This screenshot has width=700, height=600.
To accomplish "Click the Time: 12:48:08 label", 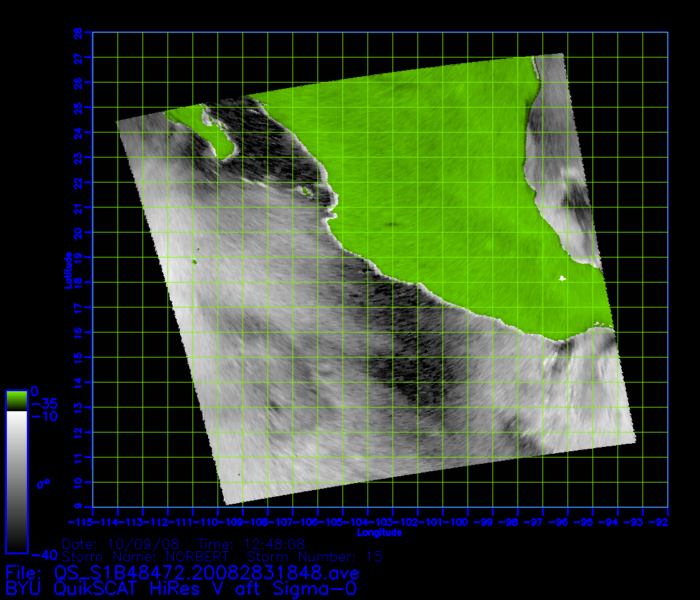I will pos(251,544).
